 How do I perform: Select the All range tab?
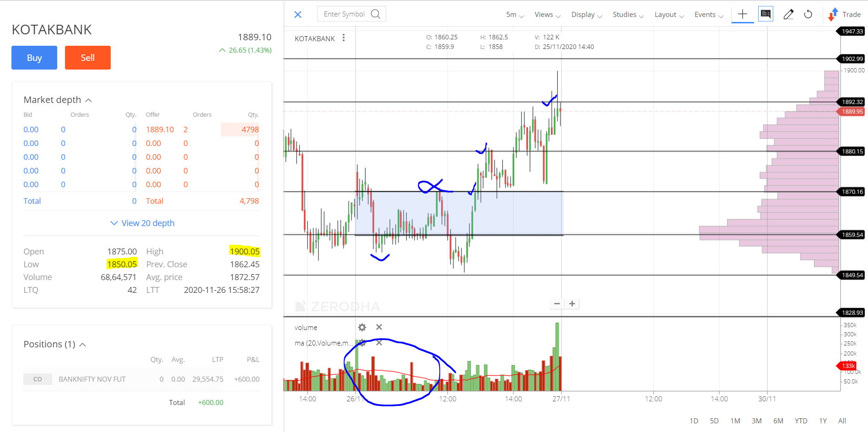coord(842,421)
